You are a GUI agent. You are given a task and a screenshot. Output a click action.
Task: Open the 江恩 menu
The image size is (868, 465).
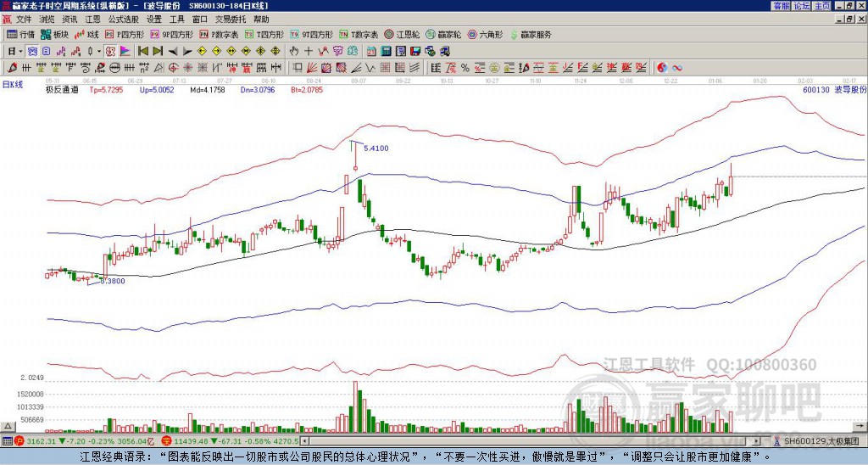92,19
